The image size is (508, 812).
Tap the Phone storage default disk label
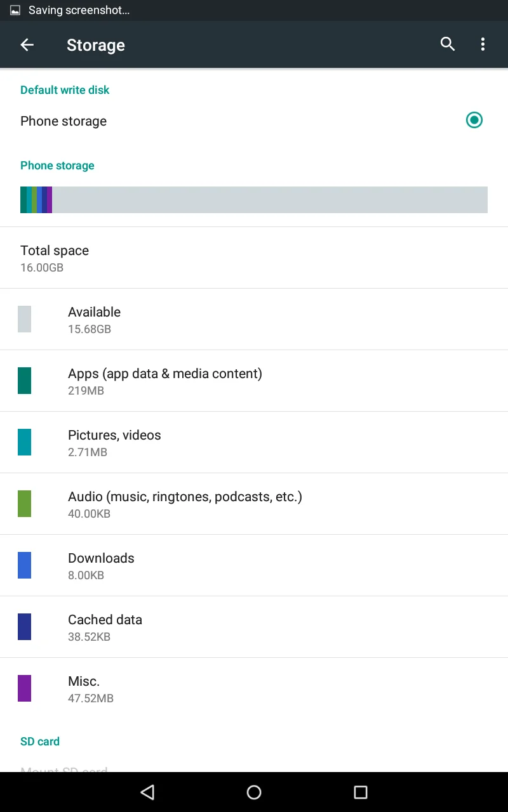[x=63, y=121]
